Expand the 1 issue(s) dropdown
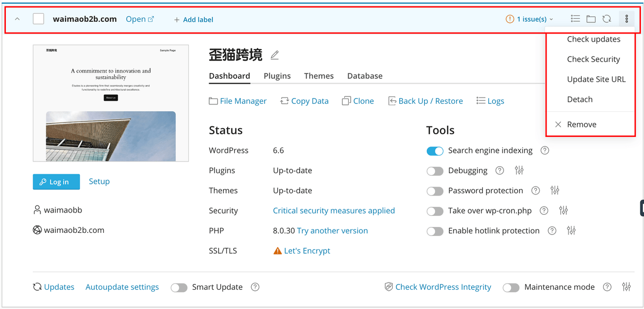644x309 pixels. coord(530,18)
